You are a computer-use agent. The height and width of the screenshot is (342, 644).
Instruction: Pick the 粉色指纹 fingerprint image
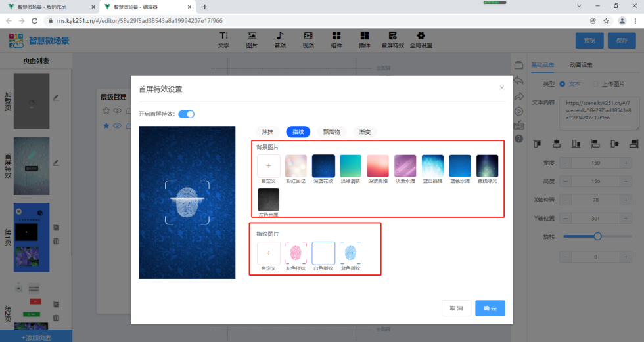296,253
